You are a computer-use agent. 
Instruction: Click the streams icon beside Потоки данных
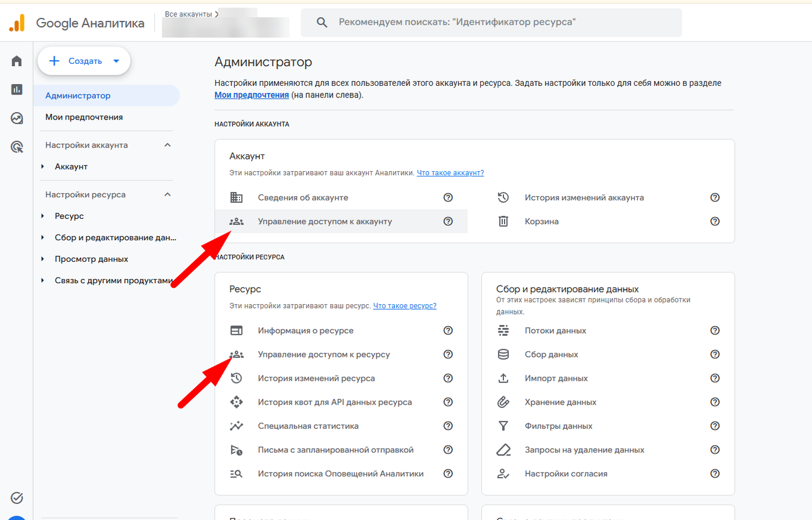pos(503,330)
